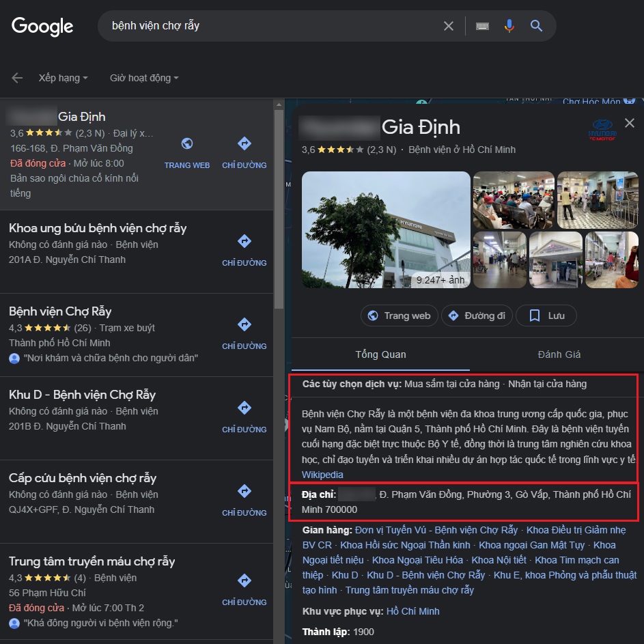Click the Đường đi button
Image resolution: width=644 pixels, height=644 pixels.
(477, 316)
